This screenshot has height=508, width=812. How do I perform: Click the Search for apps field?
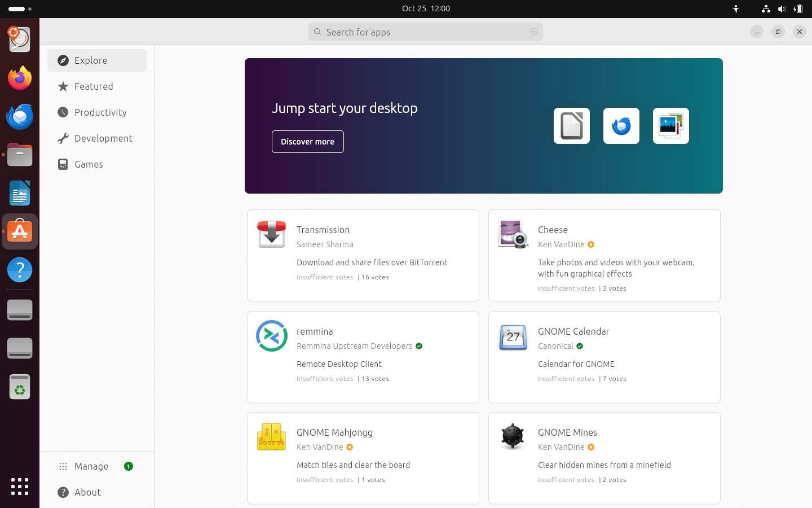(426, 32)
